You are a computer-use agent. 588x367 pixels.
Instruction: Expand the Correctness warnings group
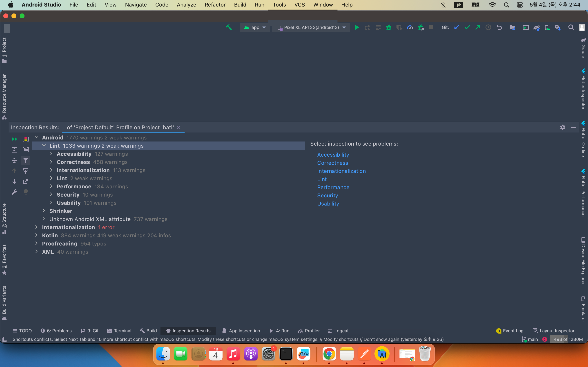pyautogui.click(x=51, y=162)
